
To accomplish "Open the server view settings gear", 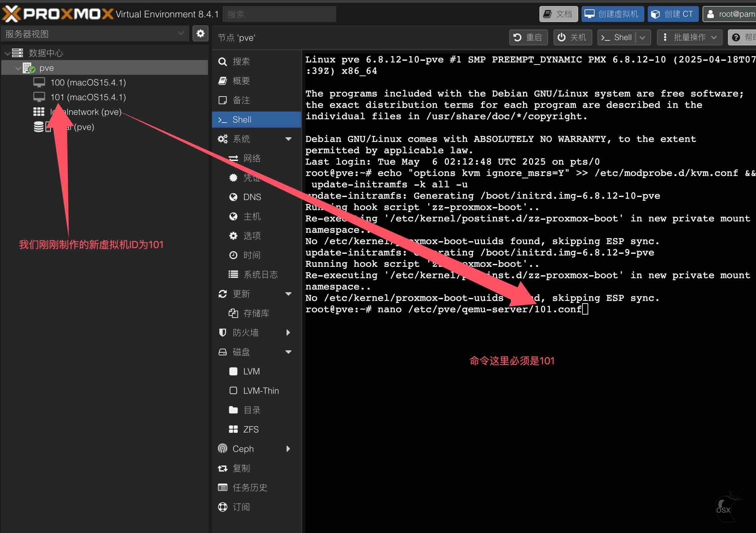I will [x=200, y=34].
